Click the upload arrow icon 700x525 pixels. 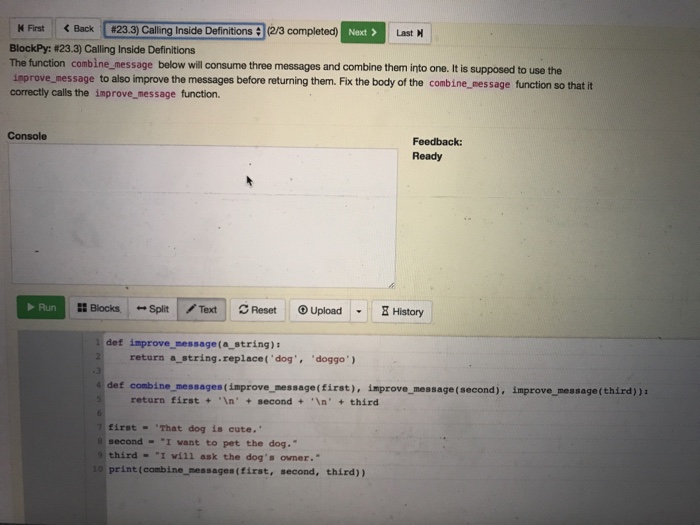[x=303, y=310]
